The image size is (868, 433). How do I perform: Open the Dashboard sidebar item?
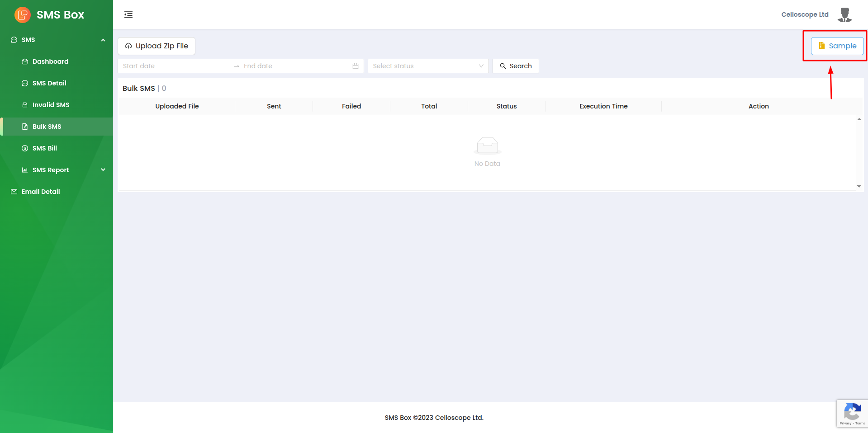point(50,61)
